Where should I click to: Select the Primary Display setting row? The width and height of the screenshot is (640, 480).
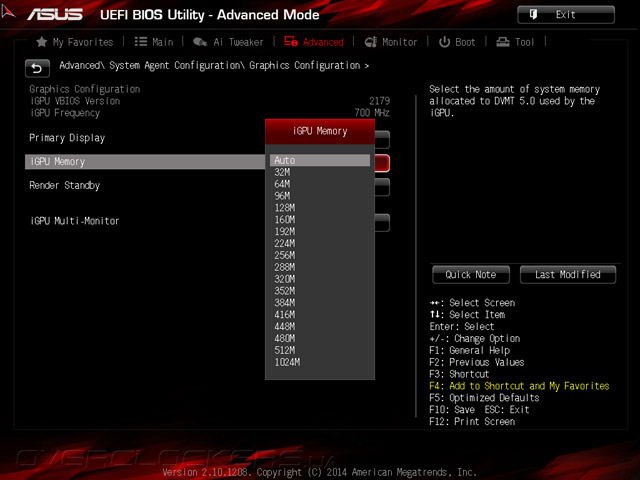[x=67, y=138]
